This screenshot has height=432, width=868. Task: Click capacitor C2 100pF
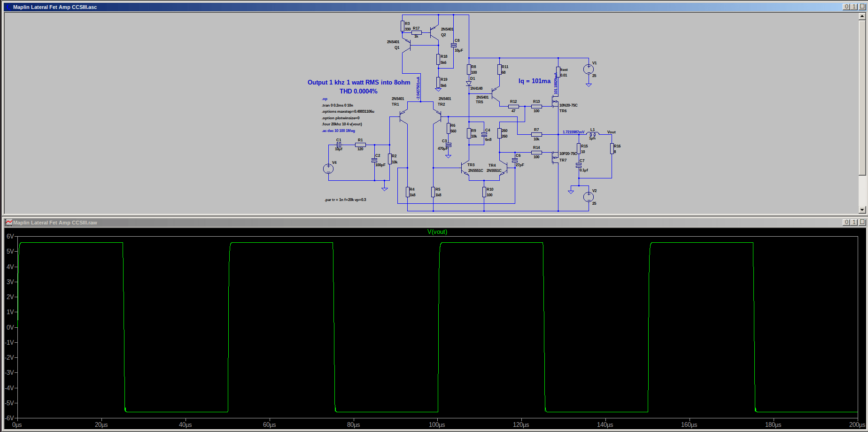[x=374, y=160]
